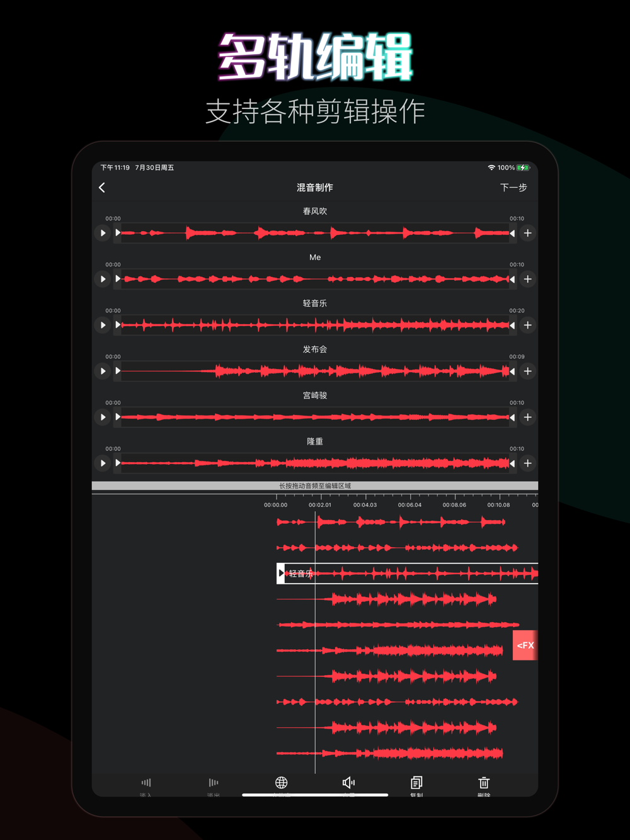
Task: Jump to 00:00.00 on the timeline ruler
Action: (x=276, y=504)
